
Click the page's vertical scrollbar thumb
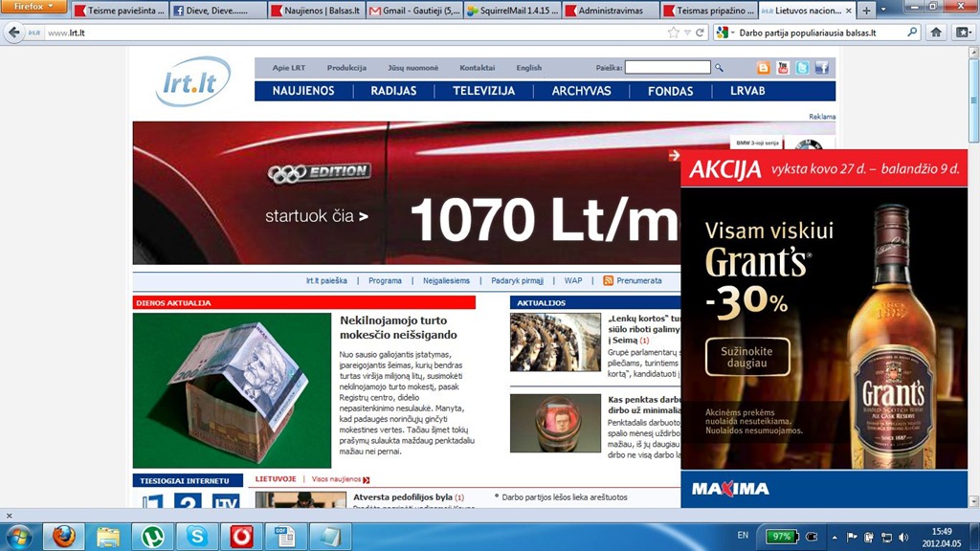pos(973,101)
